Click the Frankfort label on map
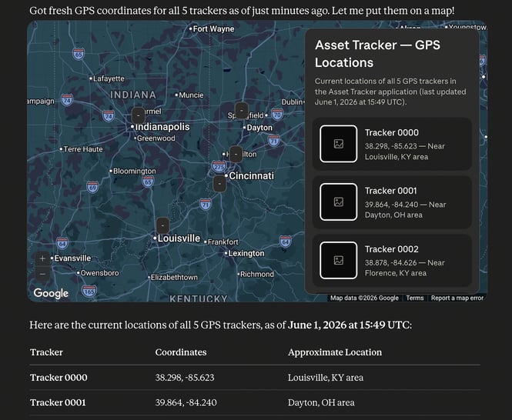 223,242
